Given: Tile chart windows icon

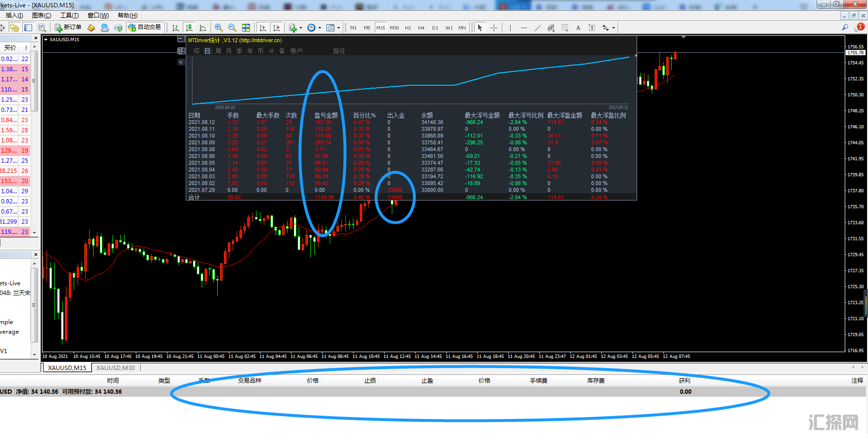Looking at the screenshot, I should pos(246,28).
